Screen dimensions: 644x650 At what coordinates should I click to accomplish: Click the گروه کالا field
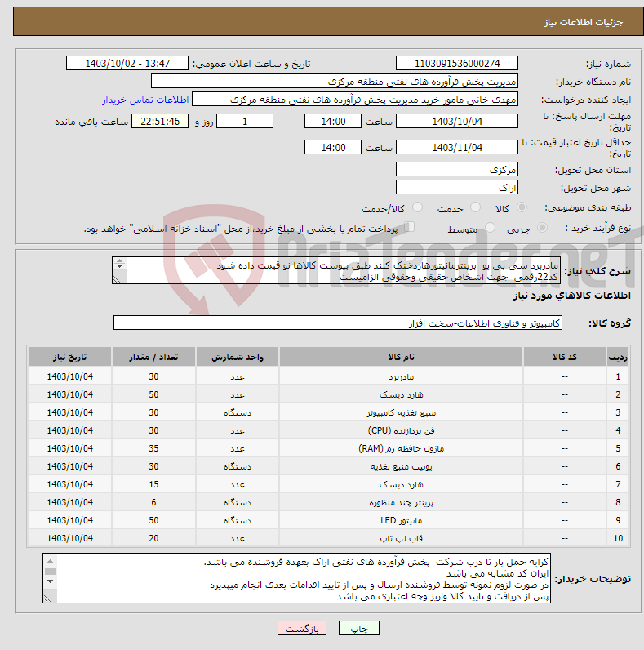pyautogui.click(x=338, y=323)
